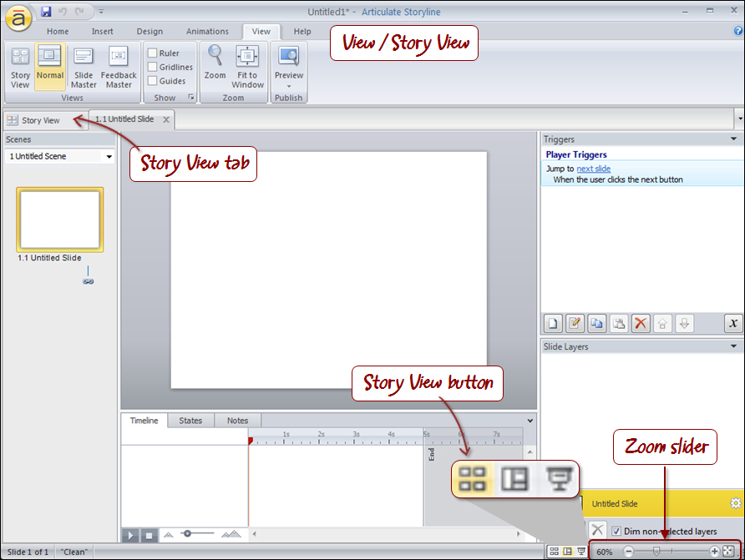745x560 pixels.
Task: Open the Feedback Master view
Action: (x=119, y=68)
